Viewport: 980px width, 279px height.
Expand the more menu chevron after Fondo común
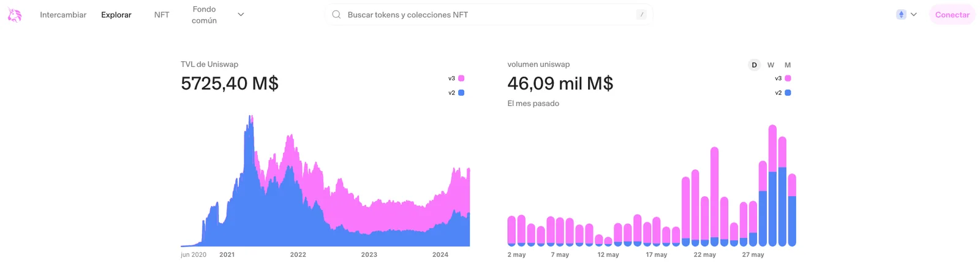tap(241, 15)
